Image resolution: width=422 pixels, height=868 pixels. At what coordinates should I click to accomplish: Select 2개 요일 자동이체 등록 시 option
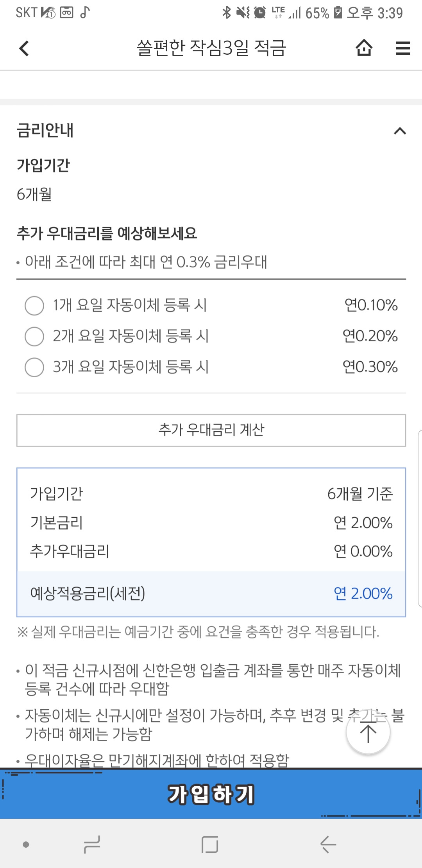coord(34,336)
